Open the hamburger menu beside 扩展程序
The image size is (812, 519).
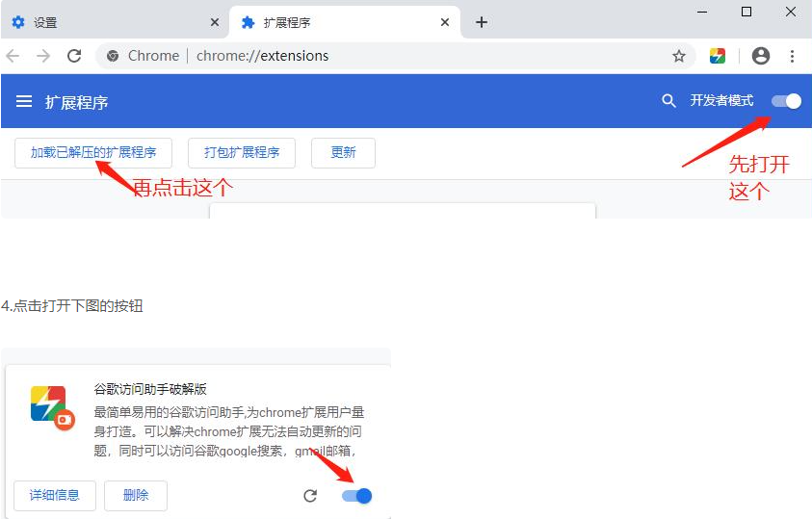[24, 101]
